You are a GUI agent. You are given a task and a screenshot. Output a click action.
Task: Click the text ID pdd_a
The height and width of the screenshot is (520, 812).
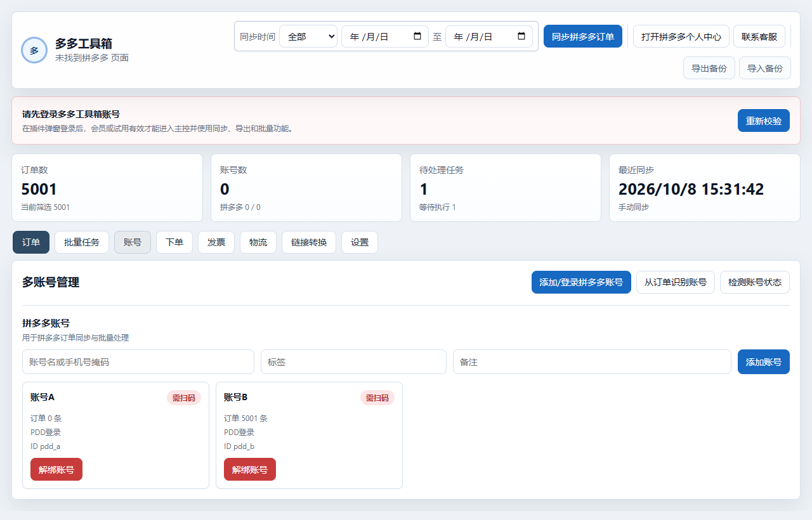(45, 446)
